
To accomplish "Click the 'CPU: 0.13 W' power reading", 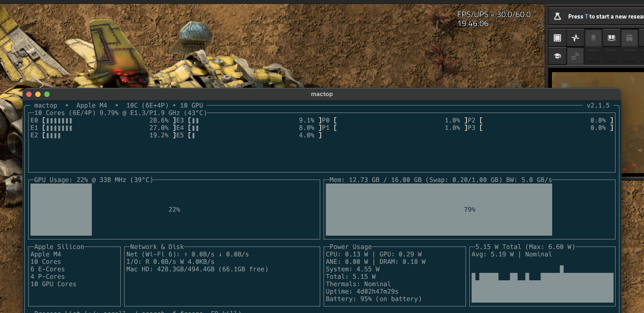I will coord(347,254).
